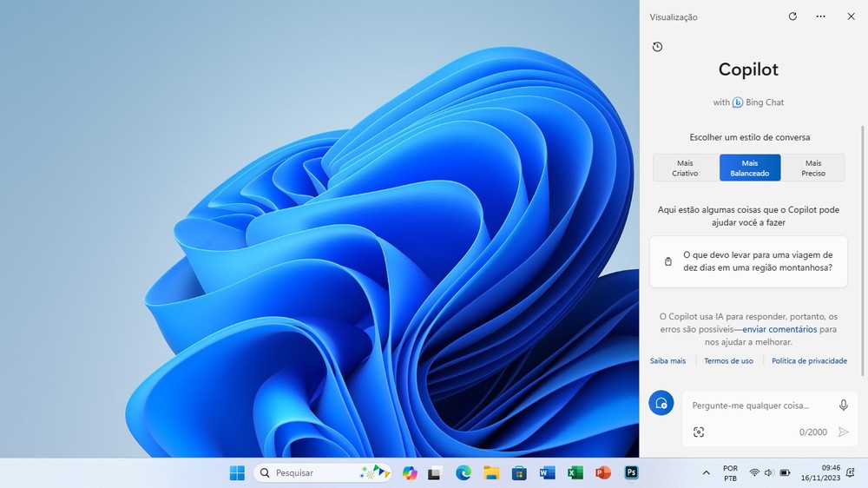Launch Copilot from the taskbar icon
Screen dimensions: 868x488
[x=410, y=472]
